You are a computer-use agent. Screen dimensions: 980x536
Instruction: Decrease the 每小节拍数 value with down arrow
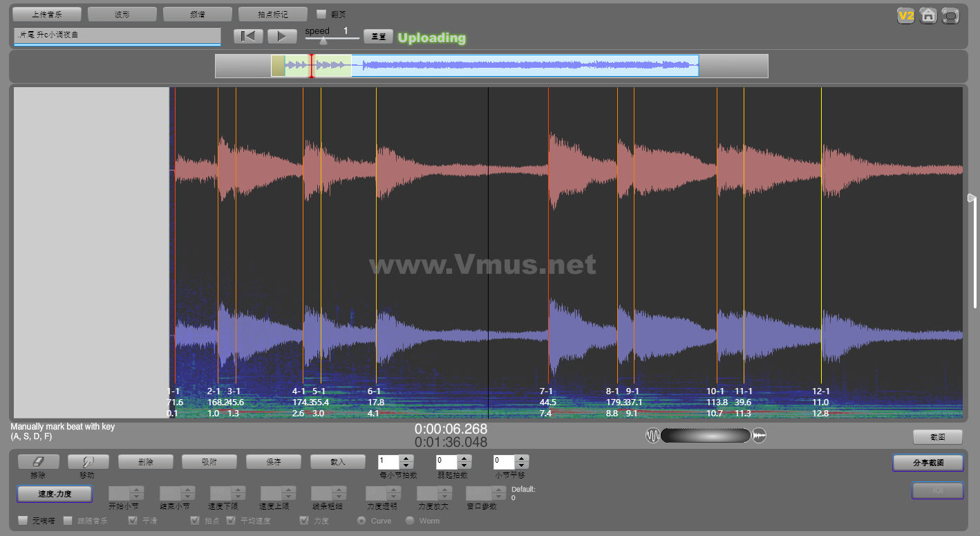coord(407,465)
